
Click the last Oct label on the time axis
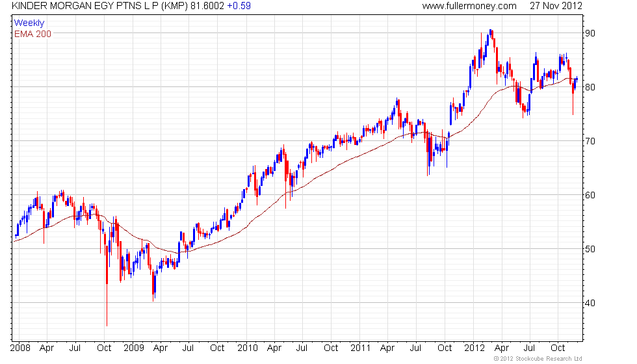pyautogui.click(x=558, y=348)
